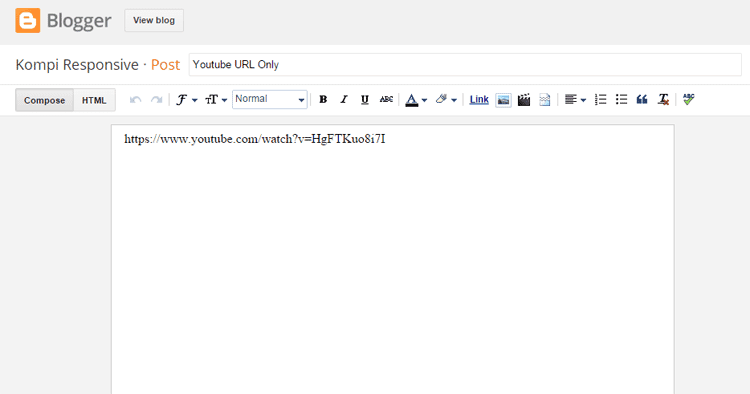750x394 pixels.
Task: Apply bulleted list formatting
Action: click(x=621, y=99)
